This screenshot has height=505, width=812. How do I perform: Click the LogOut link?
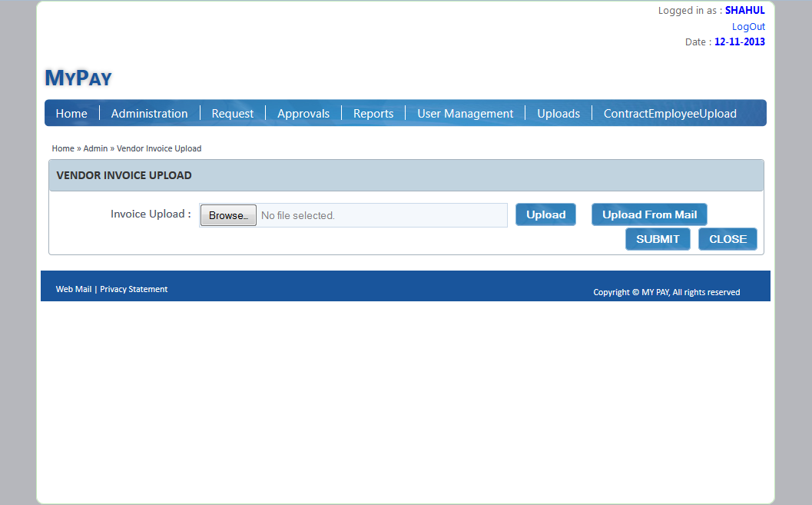748,26
